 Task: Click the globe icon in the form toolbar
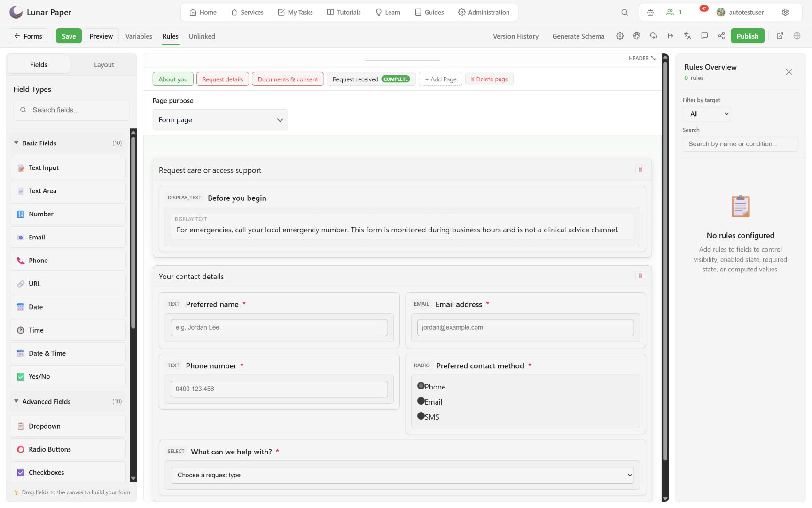(x=797, y=36)
